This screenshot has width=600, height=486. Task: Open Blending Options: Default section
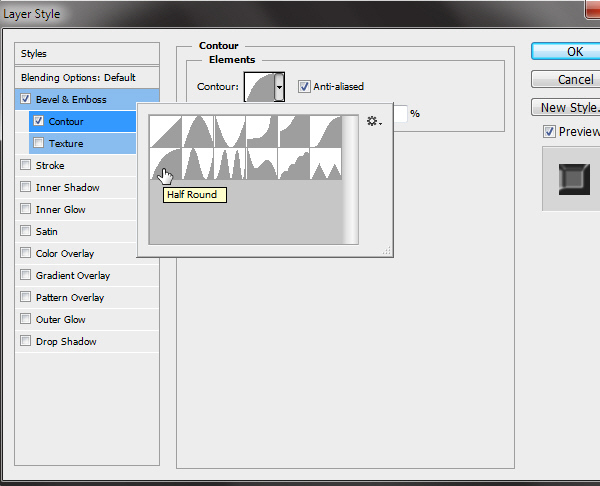tap(78, 78)
